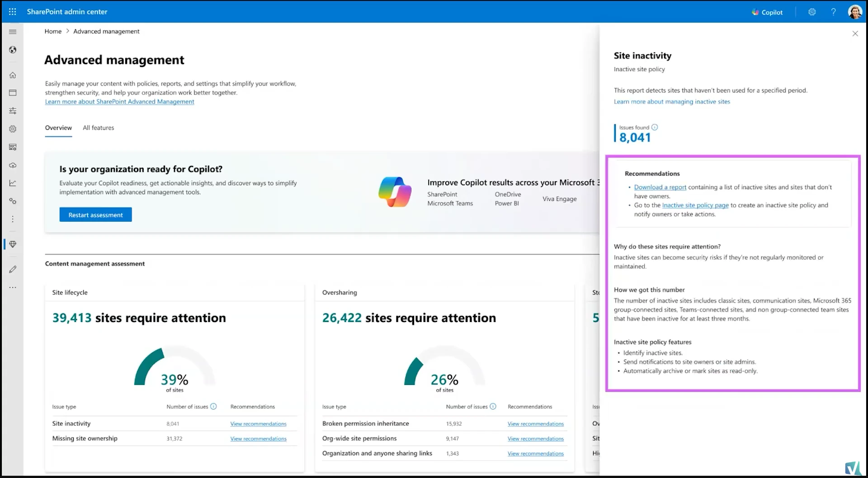Screen dimensions: 868x478
Task: Open settings gear in top header
Action: click(x=812, y=12)
